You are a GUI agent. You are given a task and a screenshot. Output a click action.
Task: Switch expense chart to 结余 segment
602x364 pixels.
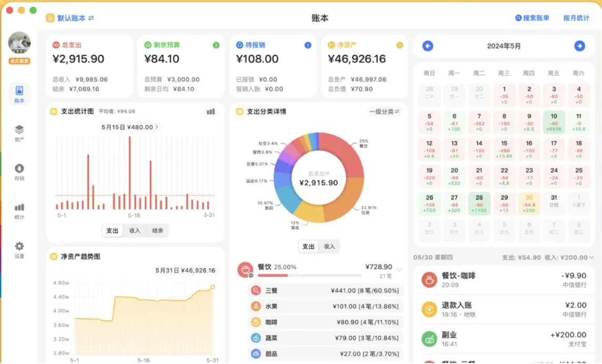tap(157, 230)
